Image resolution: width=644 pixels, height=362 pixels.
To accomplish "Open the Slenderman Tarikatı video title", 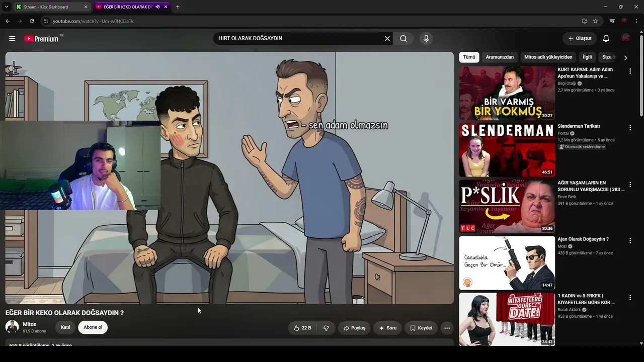I will [x=579, y=126].
